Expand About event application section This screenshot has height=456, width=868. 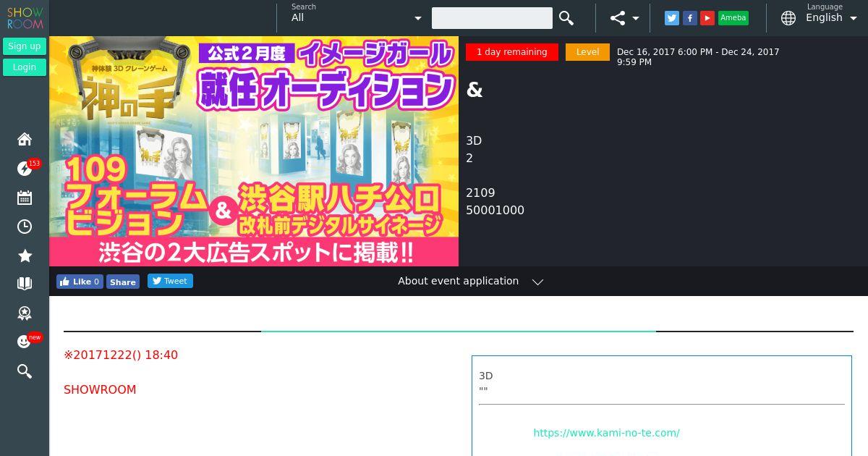coord(470,281)
